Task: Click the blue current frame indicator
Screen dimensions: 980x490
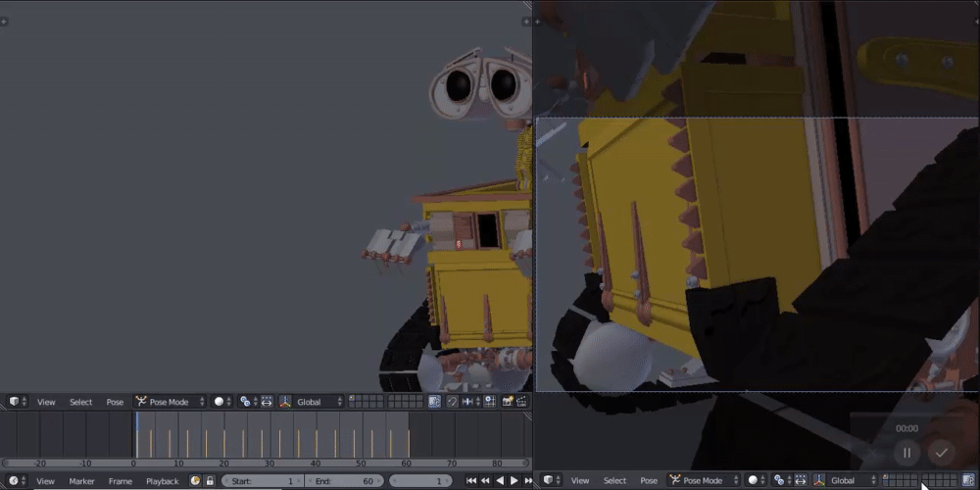Action: [136, 434]
